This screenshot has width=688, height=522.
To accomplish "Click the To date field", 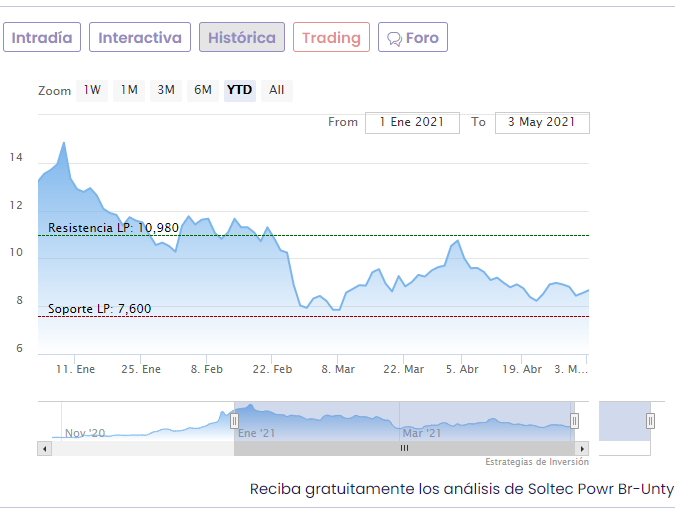I will click(x=542, y=122).
